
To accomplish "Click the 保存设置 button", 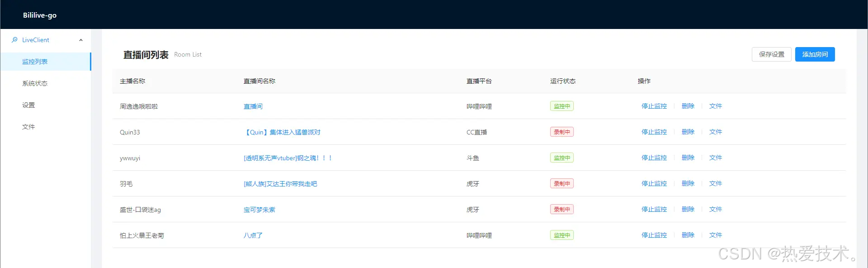I will point(772,54).
